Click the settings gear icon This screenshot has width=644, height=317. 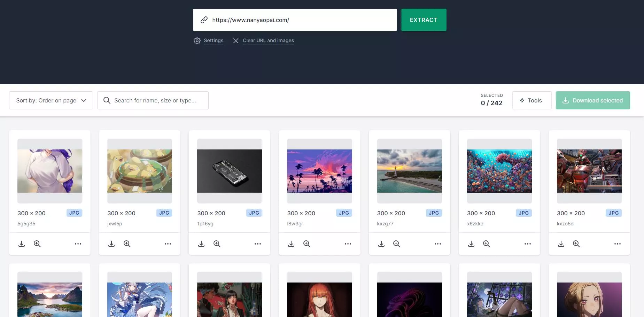197,41
